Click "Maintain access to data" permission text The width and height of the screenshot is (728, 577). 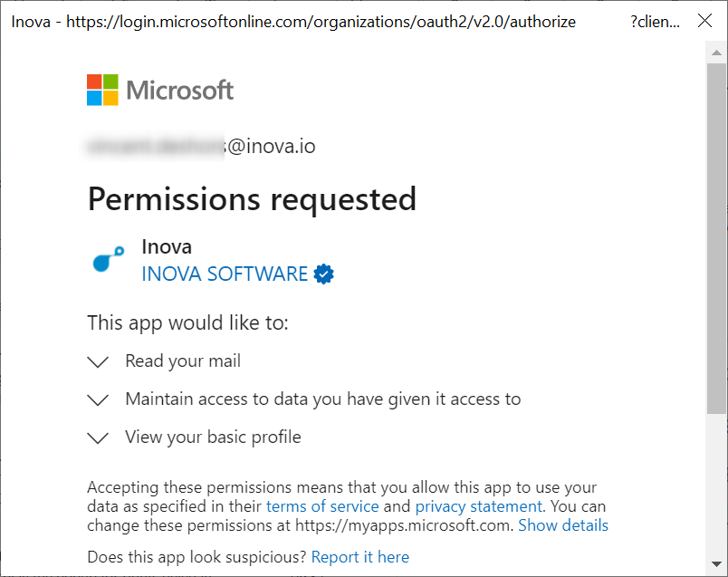(x=323, y=399)
